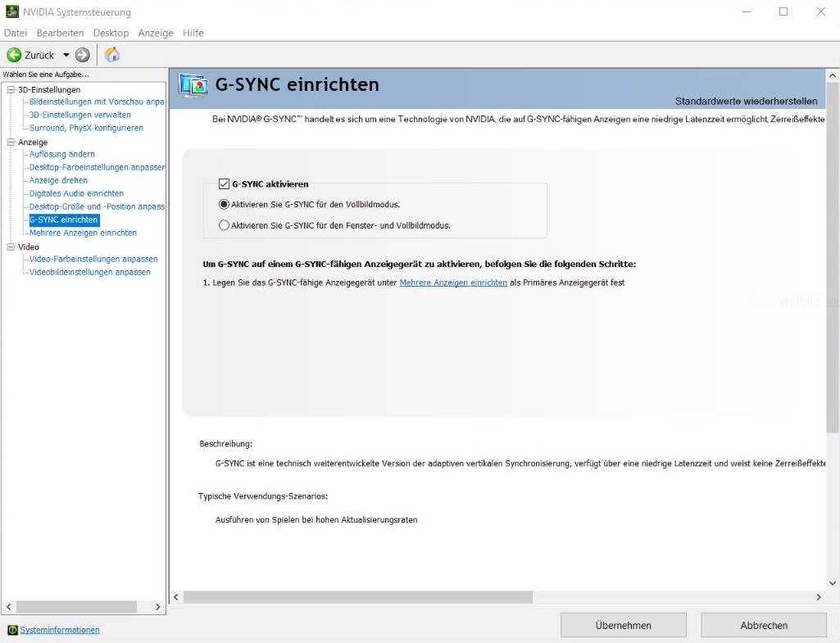Open the Anzeige menu
This screenshot has height=643, width=840.
(156, 33)
